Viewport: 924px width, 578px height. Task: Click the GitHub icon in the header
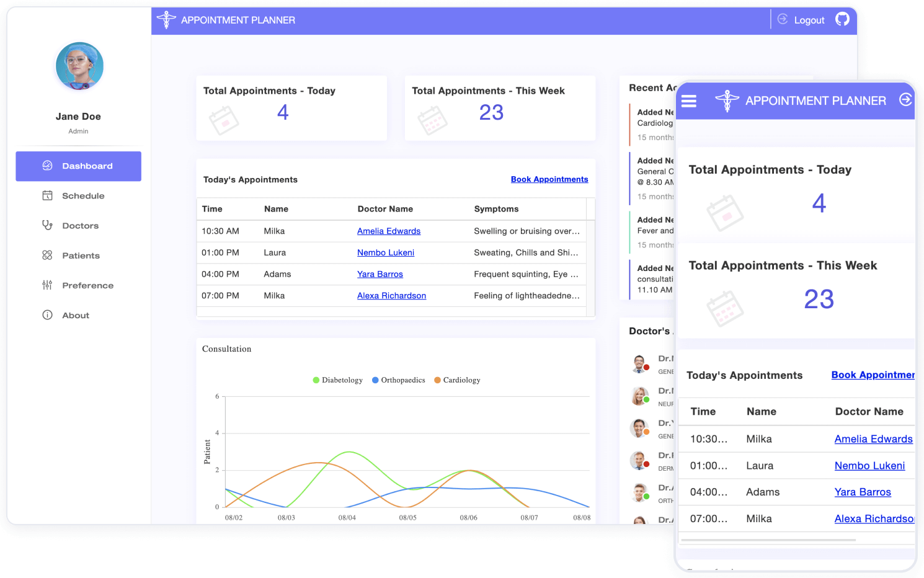pyautogui.click(x=842, y=19)
